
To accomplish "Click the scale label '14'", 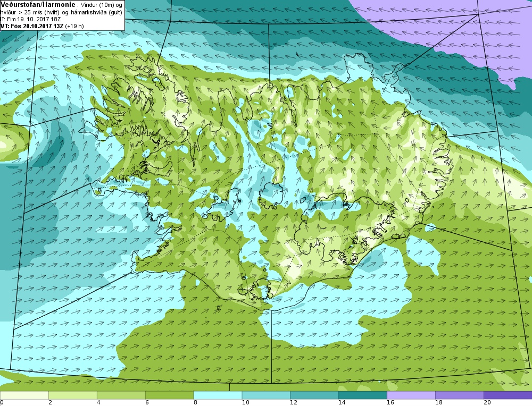I will [342, 403].
